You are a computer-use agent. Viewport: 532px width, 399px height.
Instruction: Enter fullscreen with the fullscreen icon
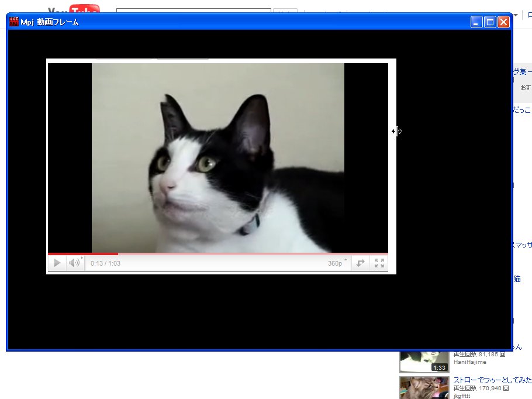[x=379, y=263]
